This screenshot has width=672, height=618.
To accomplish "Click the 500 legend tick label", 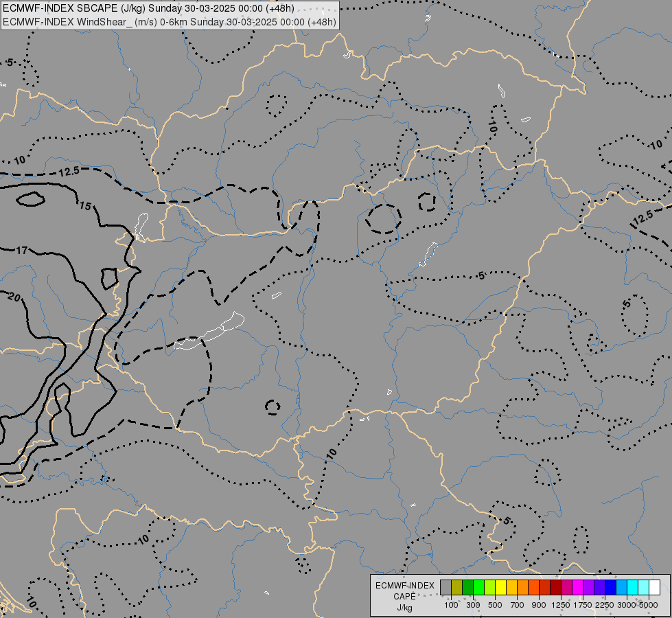I will (495, 605).
